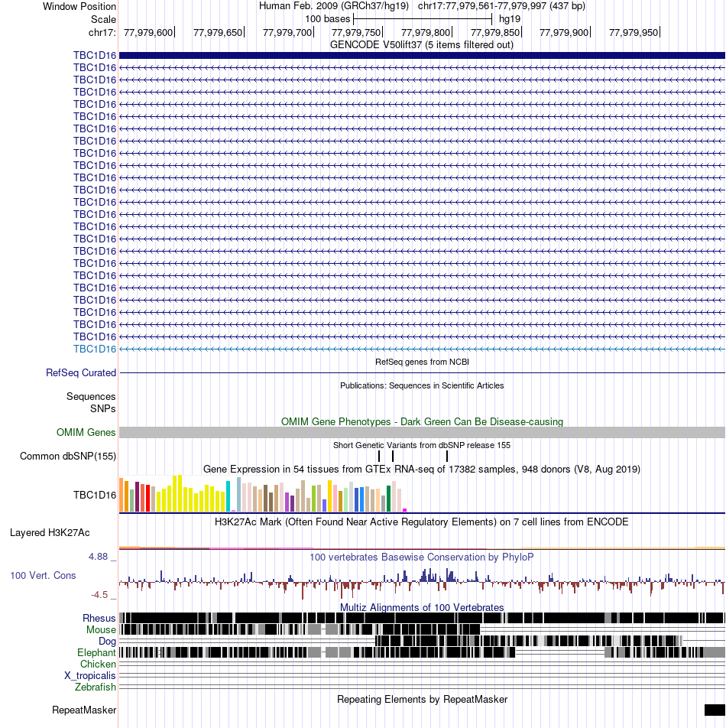Open 100 vertebrates Basewise Conservation by PhyloP title
The image size is (726, 728).
tap(422, 557)
